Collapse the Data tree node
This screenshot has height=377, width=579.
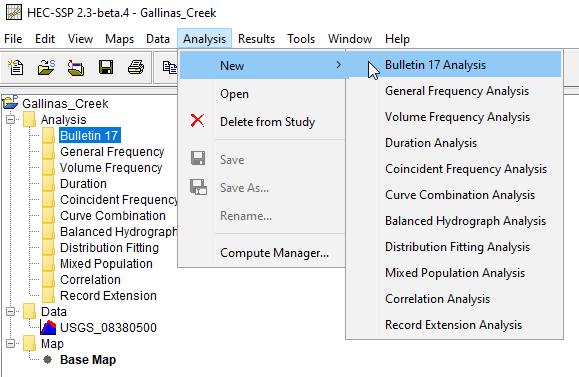[10, 312]
